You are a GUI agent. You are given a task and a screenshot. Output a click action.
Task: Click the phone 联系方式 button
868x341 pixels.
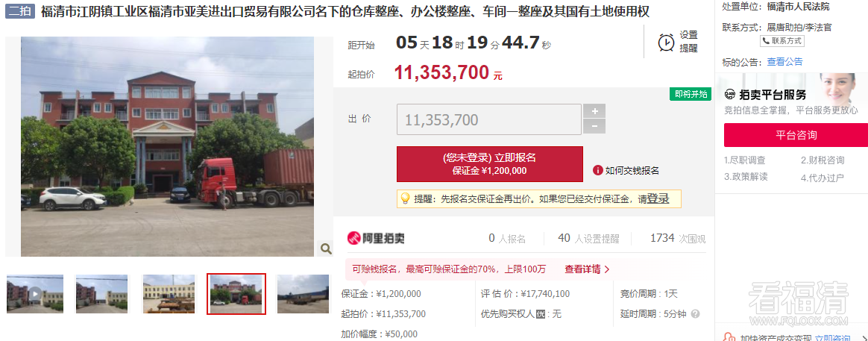(x=781, y=40)
